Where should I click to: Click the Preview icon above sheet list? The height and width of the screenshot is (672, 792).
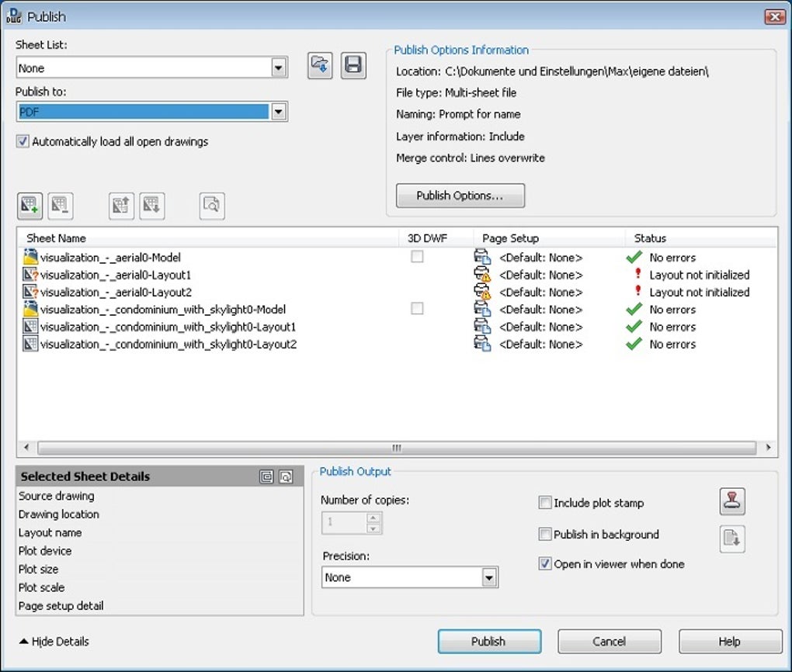212,206
